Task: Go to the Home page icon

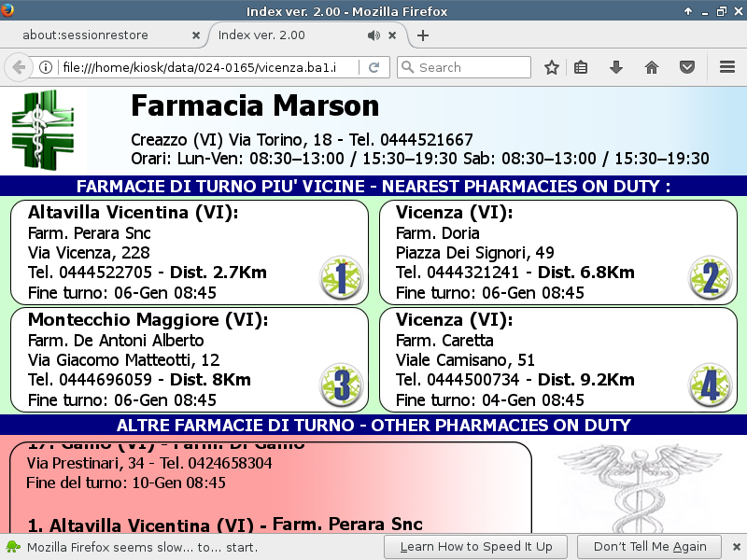Action: [x=652, y=67]
